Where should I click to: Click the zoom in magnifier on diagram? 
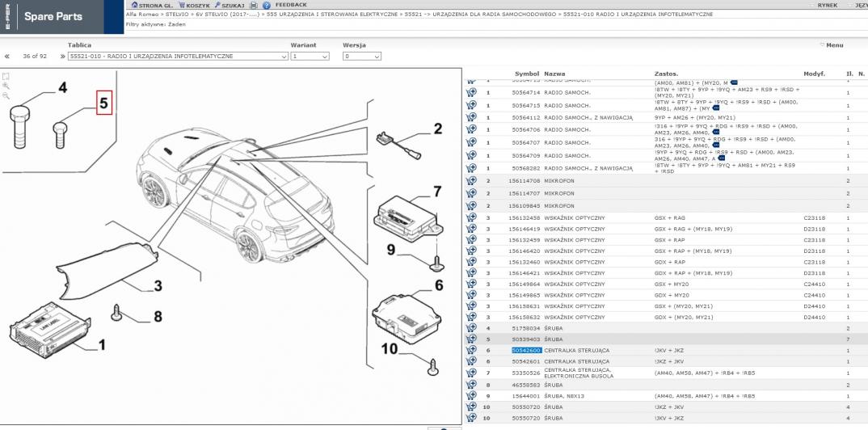click(x=6, y=85)
